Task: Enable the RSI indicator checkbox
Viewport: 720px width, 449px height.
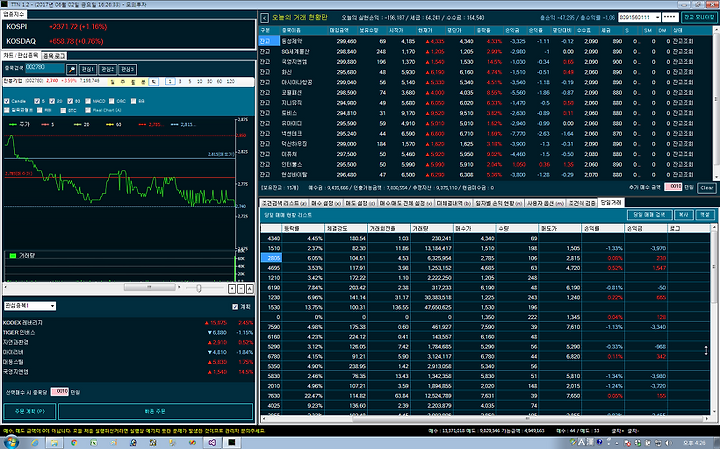Action: (x=39, y=110)
